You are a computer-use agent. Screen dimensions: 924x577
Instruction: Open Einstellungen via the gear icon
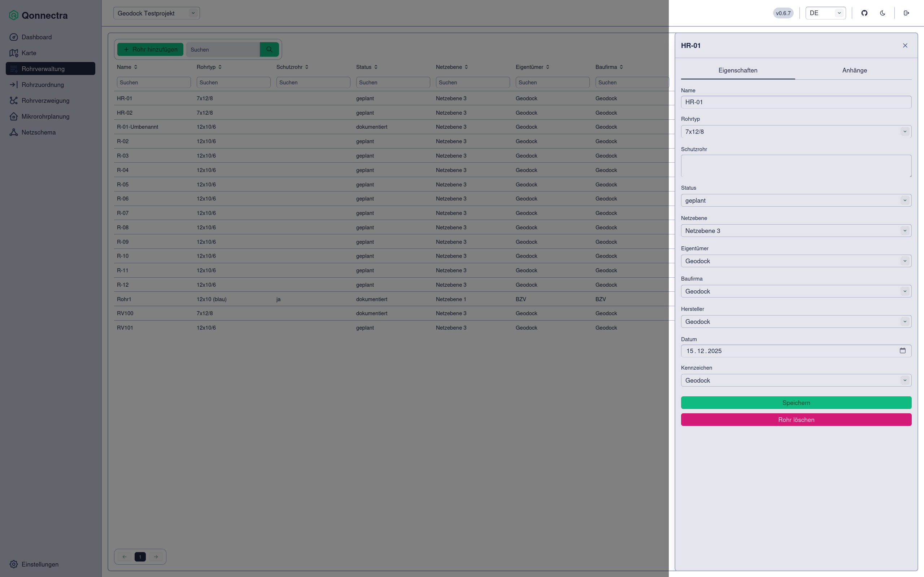[x=14, y=564]
